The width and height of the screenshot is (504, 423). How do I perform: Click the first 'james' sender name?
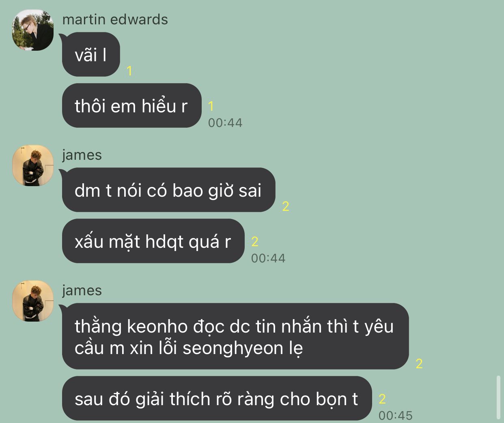click(82, 155)
